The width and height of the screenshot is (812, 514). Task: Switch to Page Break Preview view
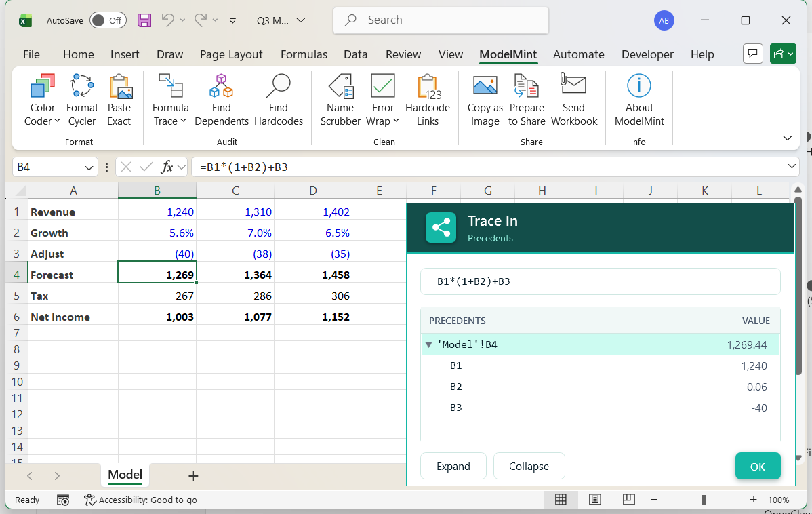tap(629, 500)
